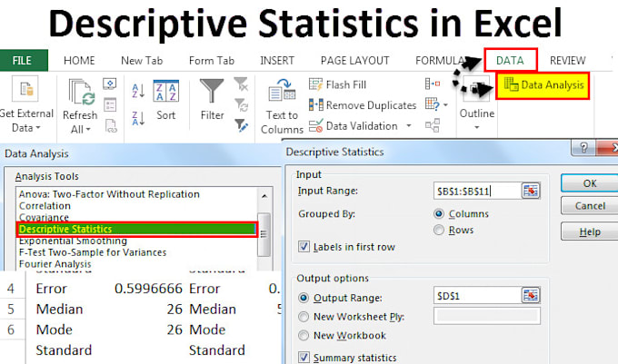Screen dimensions: 618x364
Task: Click the Output Range collapse-dialog icon
Action: [x=531, y=296]
